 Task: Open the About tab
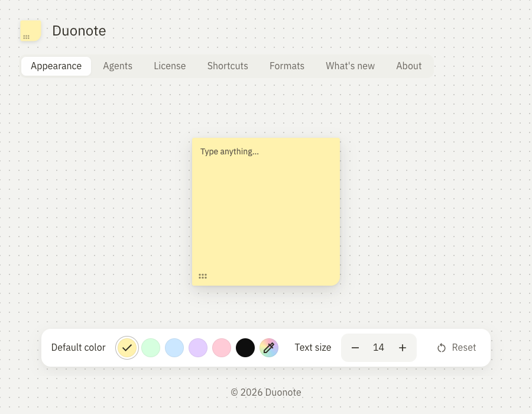409,66
